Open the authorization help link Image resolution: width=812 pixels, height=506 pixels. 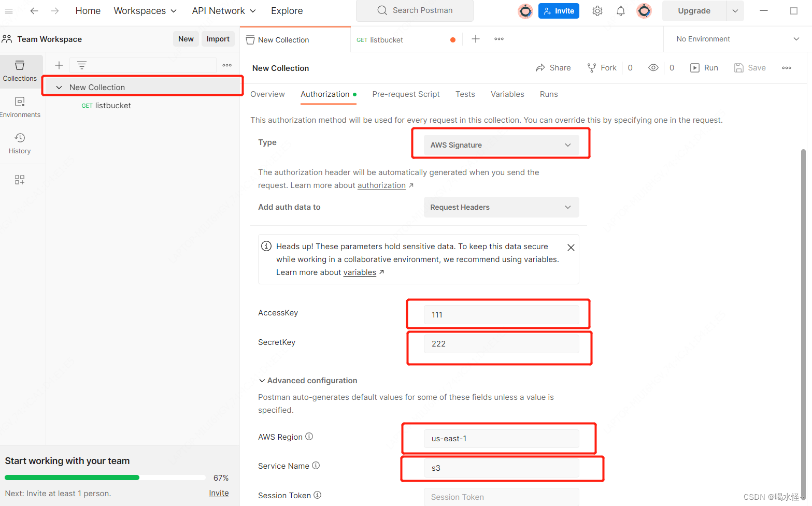(381, 185)
